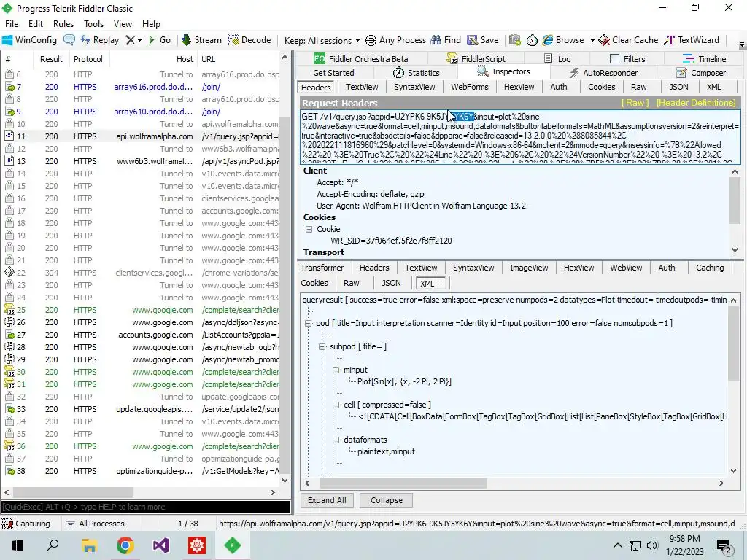The image size is (747, 560).
Task: Open the Rules menu
Action: pos(63,24)
